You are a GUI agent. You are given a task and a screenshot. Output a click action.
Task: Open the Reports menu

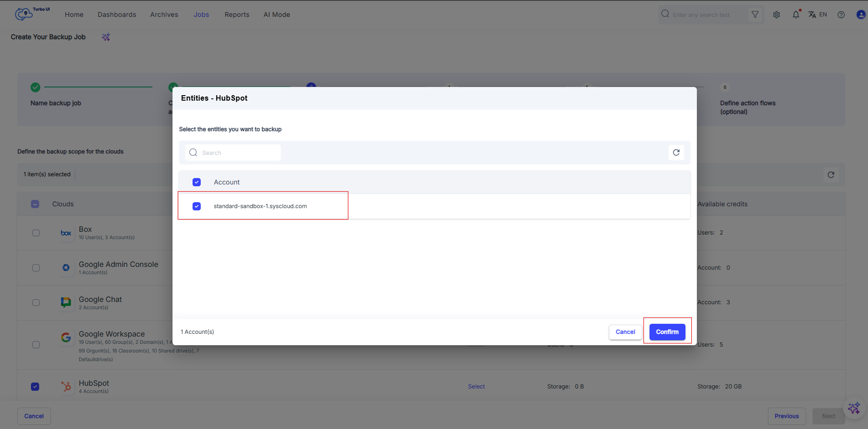(x=237, y=15)
